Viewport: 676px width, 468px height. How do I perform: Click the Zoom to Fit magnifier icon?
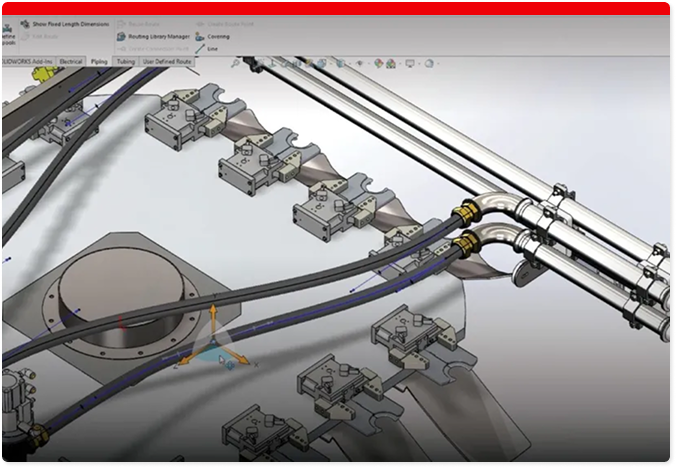pyautogui.click(x=236, y=63)
